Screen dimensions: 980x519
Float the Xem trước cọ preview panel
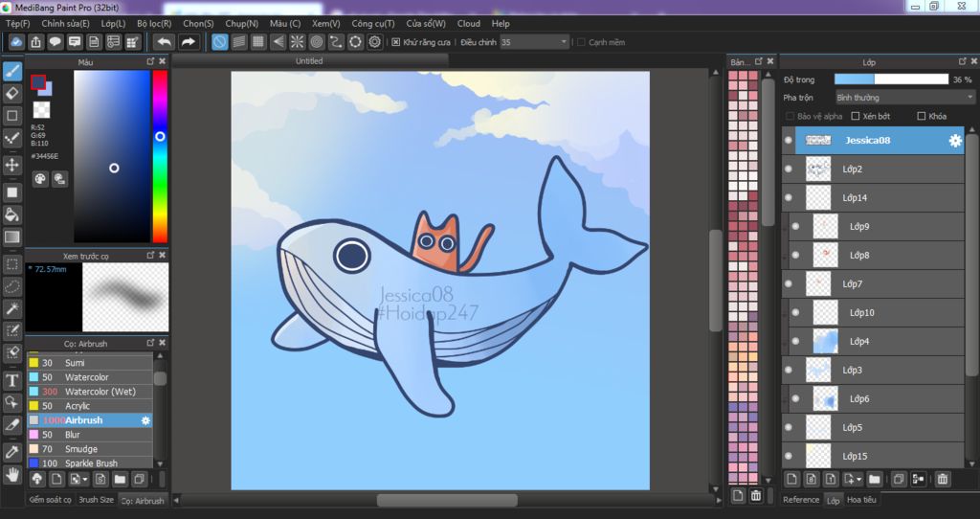click(x=150, y=255)
